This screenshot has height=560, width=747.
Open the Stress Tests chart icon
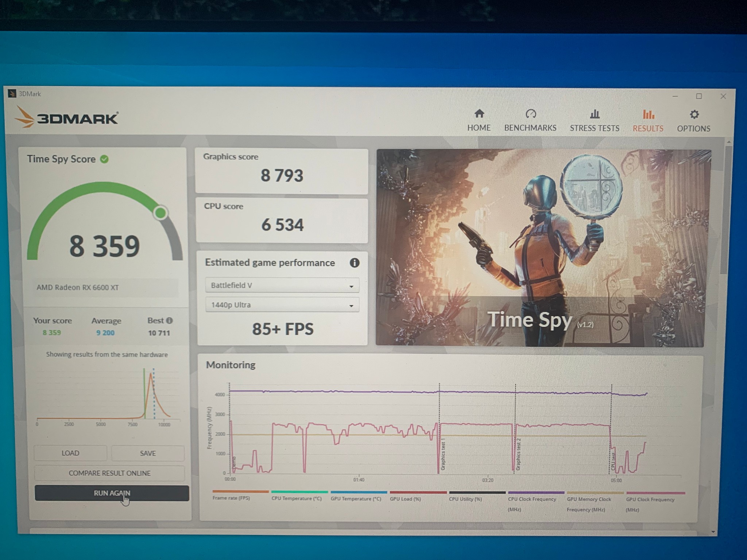[x=595, y=114]
